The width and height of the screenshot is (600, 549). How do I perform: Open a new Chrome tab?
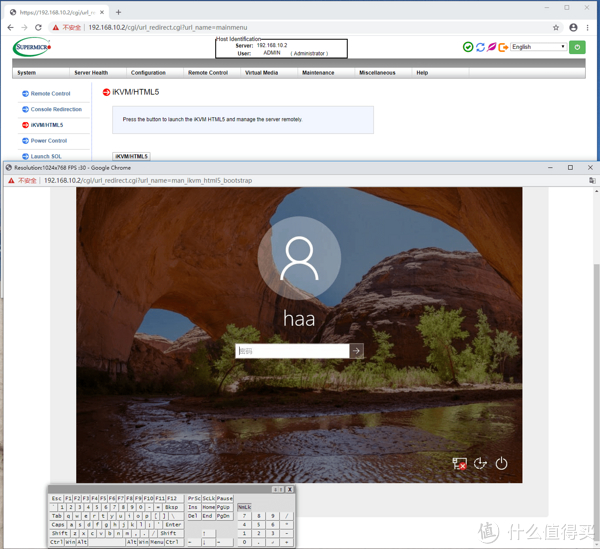pyautogui.click(x=118, y=12)
